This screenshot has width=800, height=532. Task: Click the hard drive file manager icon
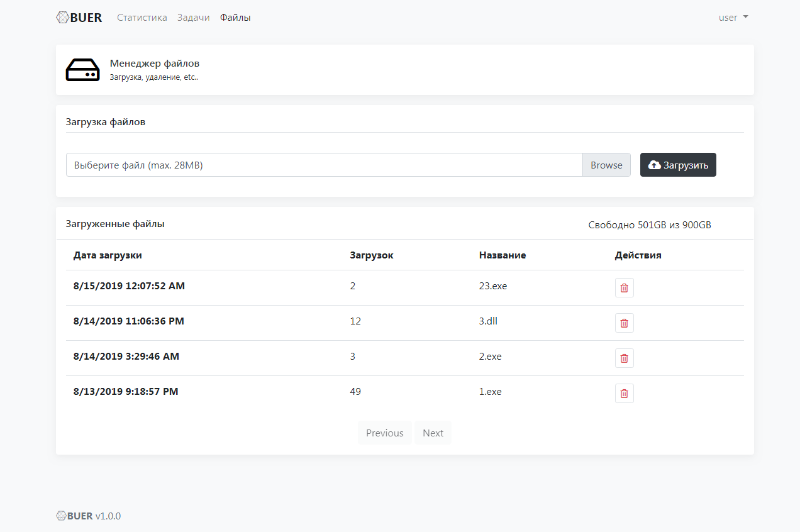[83, 70]
